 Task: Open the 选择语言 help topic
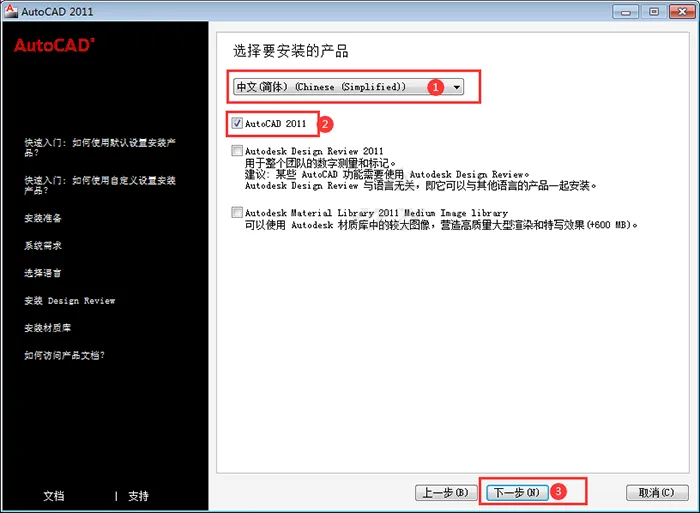click(x=43, y=273)
